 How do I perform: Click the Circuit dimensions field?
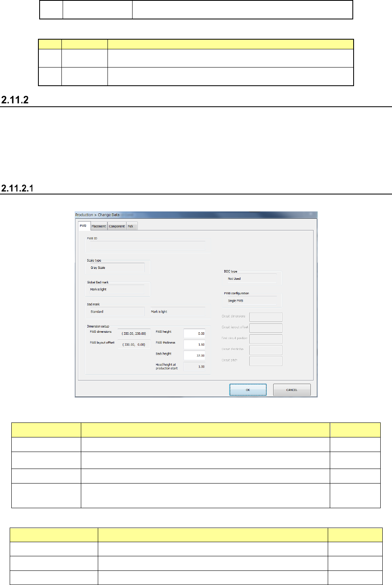266,317
